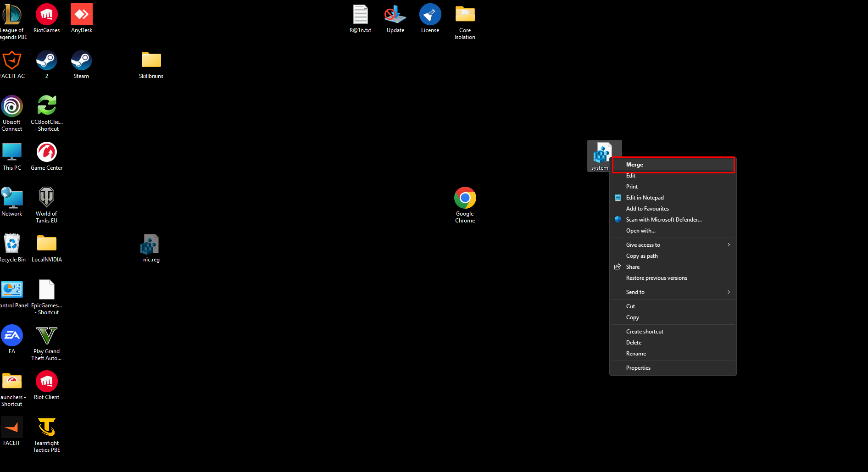Viewport: 868px width, 472px height.
Task: Select the Network desktop icon
Action: click(x=12, y=202)
